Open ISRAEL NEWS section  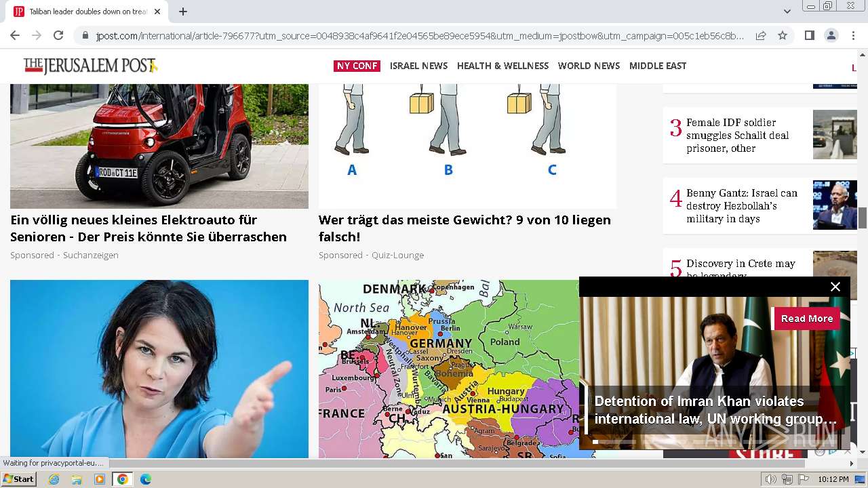(x=418, y=66)
